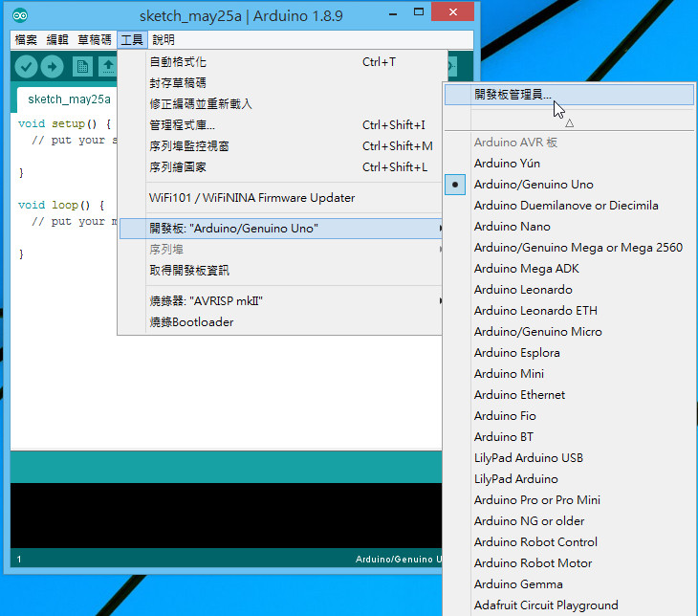This screenshot has width=698, height=616.
Task: Launch WiFi101 / WiFiNINA Firmware Updater
Action: [x=281, y=198]
